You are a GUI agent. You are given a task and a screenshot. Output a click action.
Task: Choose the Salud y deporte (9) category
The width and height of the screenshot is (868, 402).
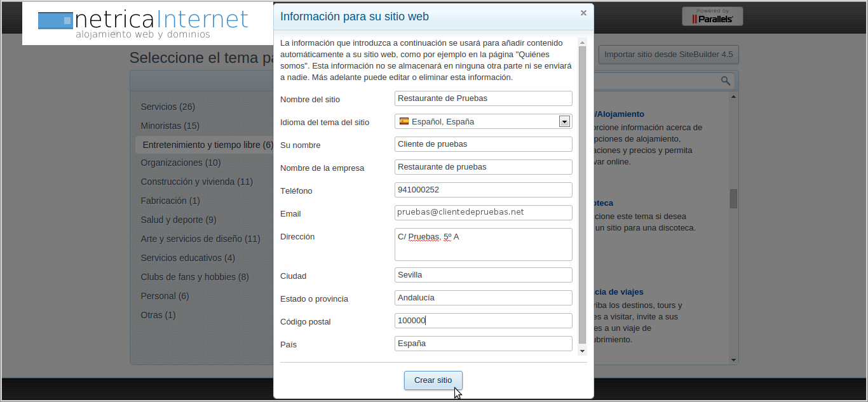[x=179, y=220]
